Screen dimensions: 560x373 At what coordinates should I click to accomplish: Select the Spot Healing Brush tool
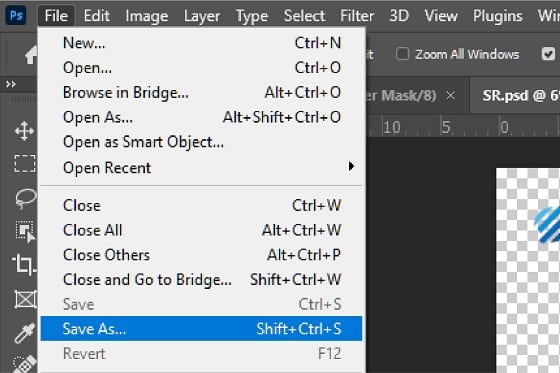point(25,364)
